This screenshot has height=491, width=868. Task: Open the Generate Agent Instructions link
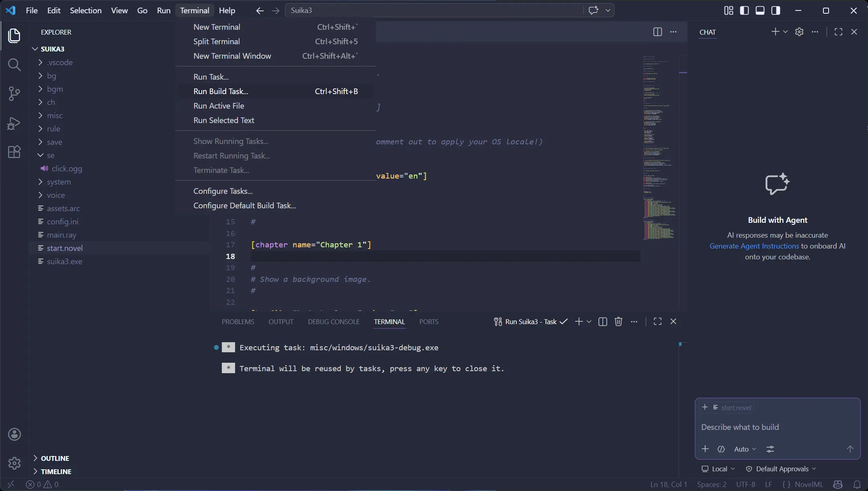point(753,246)
